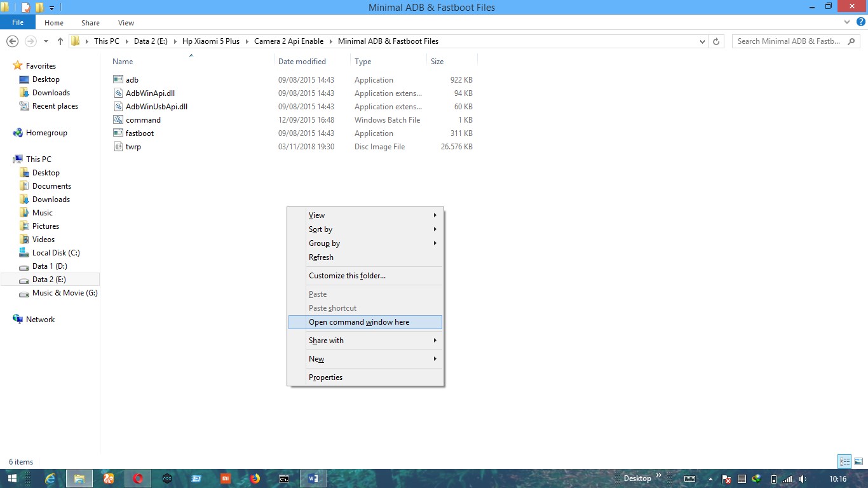Switch to Word on the taskbar
868x488 pixels.
313,478
